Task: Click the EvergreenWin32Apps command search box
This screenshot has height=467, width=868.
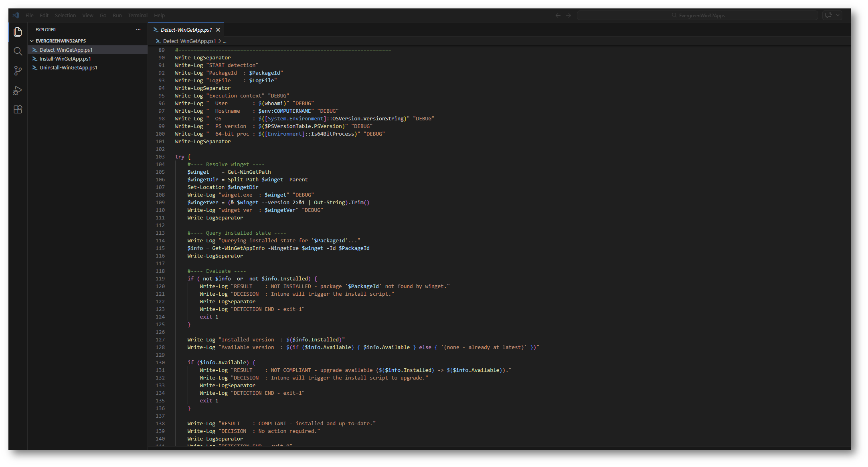Action: point(698,16)
